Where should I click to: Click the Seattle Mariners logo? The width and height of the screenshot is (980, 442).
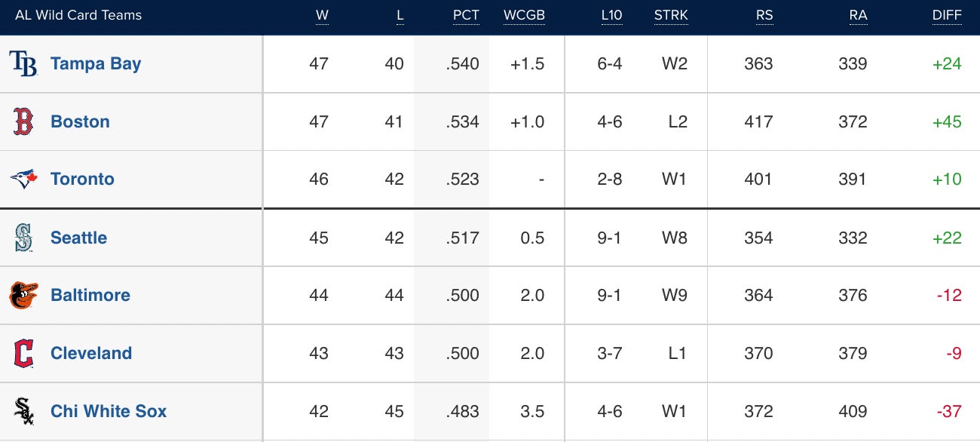click(23, 238)
